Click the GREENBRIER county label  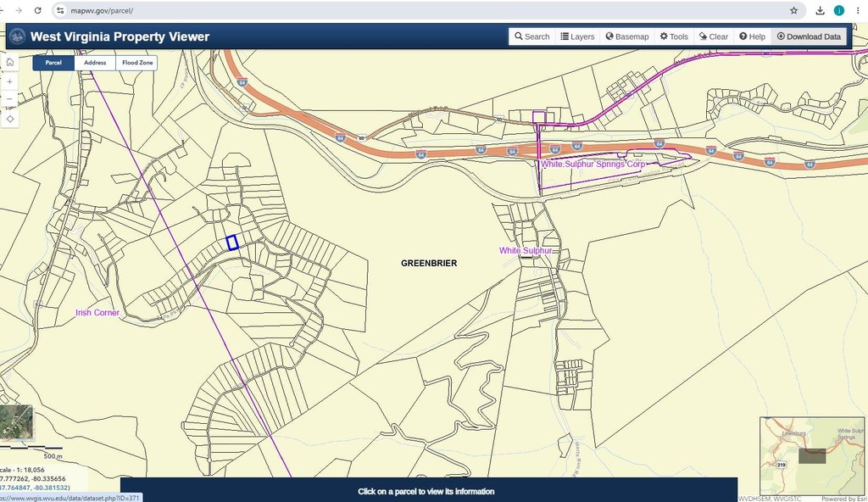click(x=429, y=263)
